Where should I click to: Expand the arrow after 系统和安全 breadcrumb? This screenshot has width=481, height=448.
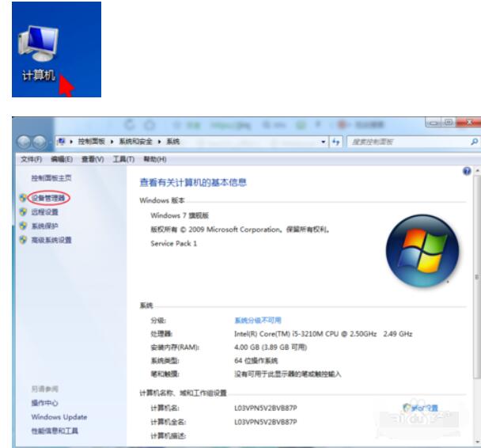pos(160,142)
